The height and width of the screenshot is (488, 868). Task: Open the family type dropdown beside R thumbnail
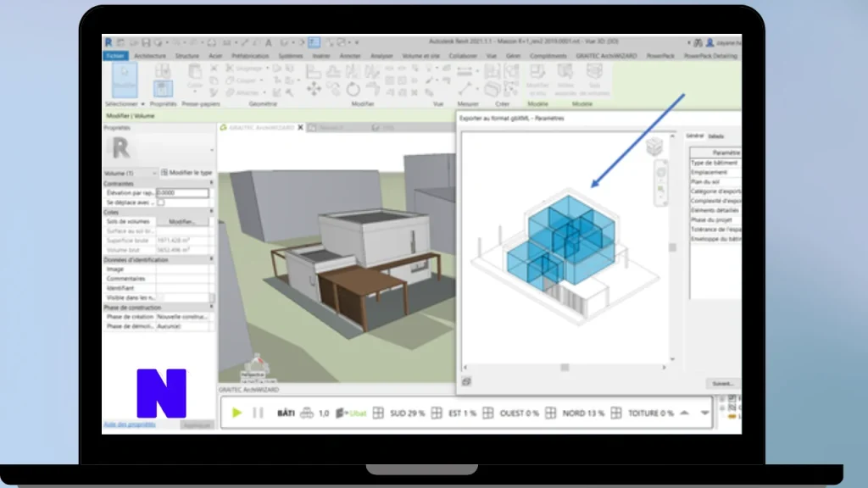[211, 150]
